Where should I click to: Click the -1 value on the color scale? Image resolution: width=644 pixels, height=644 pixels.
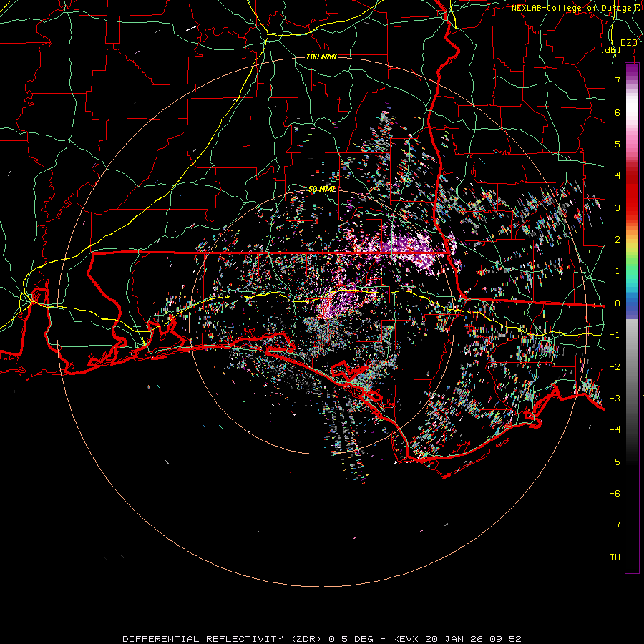pyautogui.click(x=615, y=335)
